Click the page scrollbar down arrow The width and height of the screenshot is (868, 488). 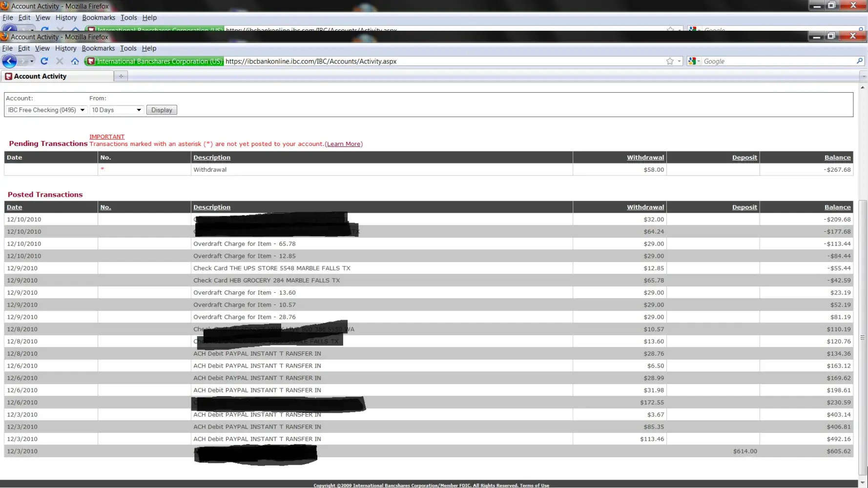pos(863,482)
